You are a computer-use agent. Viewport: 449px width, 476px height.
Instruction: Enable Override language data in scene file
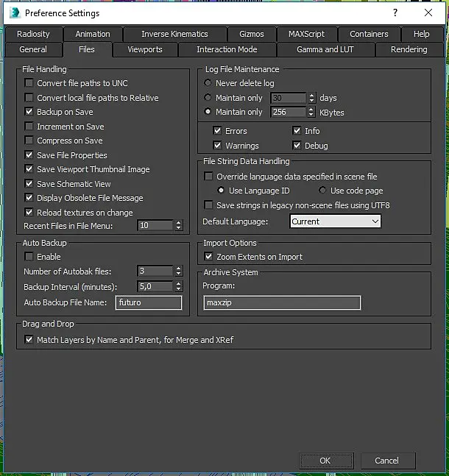[209, 177]
